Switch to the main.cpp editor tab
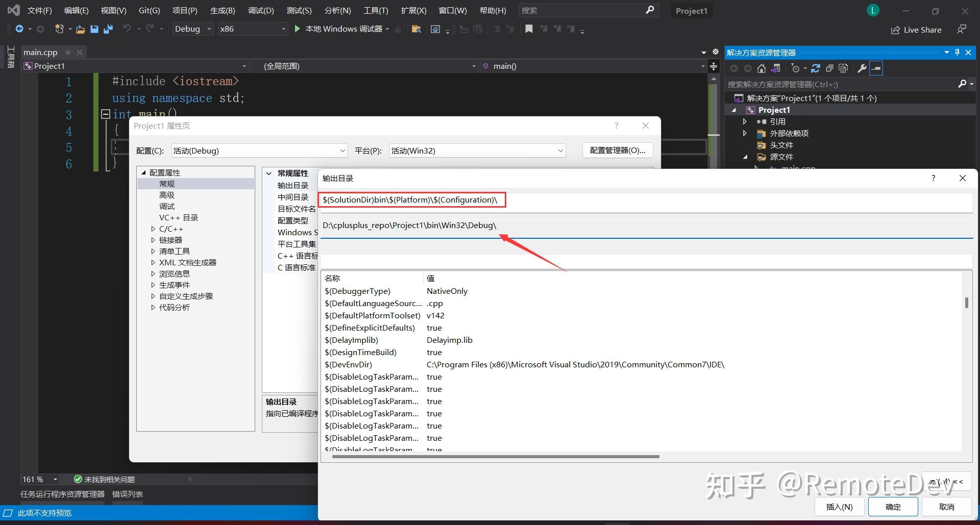The width and height of the screenshot is (980, 525). click(40, 52)
